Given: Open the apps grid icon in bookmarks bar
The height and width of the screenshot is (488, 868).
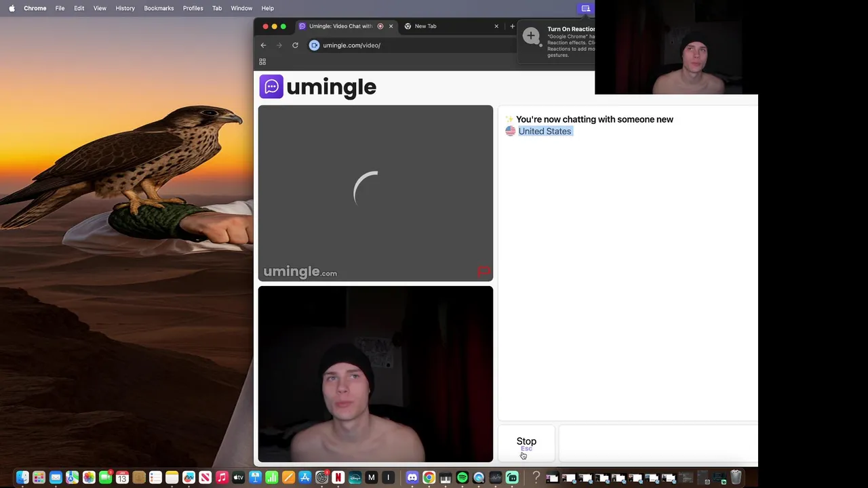Looking at the screenshot, I should pos(262,62).
